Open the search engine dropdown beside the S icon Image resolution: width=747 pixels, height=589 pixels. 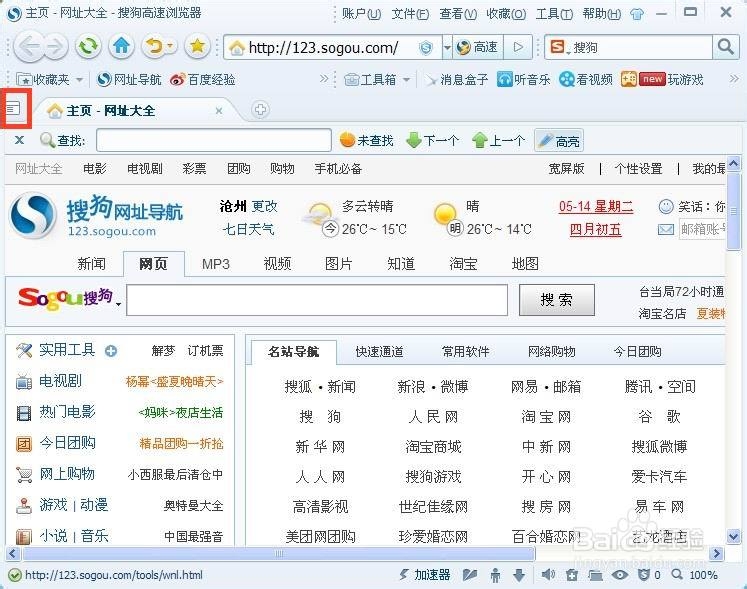tap(568, 52)
